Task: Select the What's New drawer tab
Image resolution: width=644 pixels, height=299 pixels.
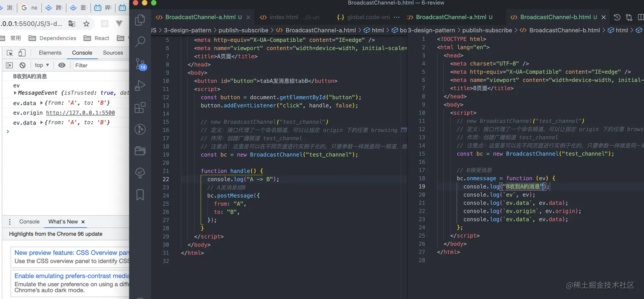Action: [63, 222]
